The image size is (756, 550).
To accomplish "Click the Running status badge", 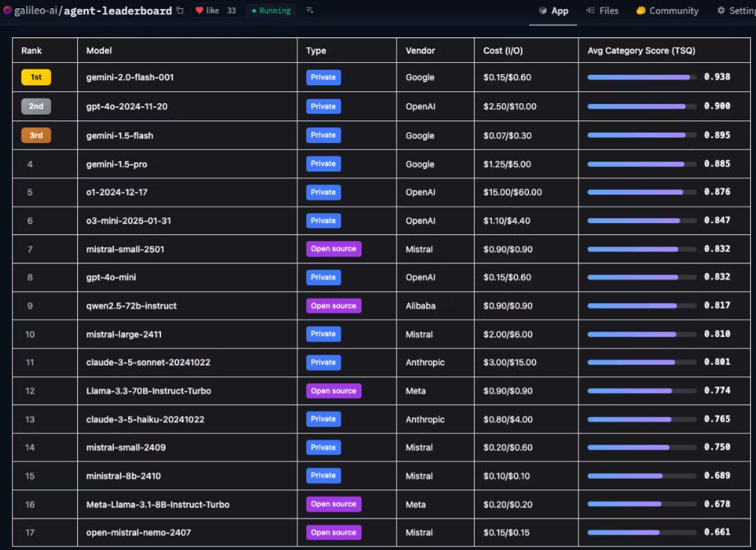I will pyautogui.click(x=272, y=10).
